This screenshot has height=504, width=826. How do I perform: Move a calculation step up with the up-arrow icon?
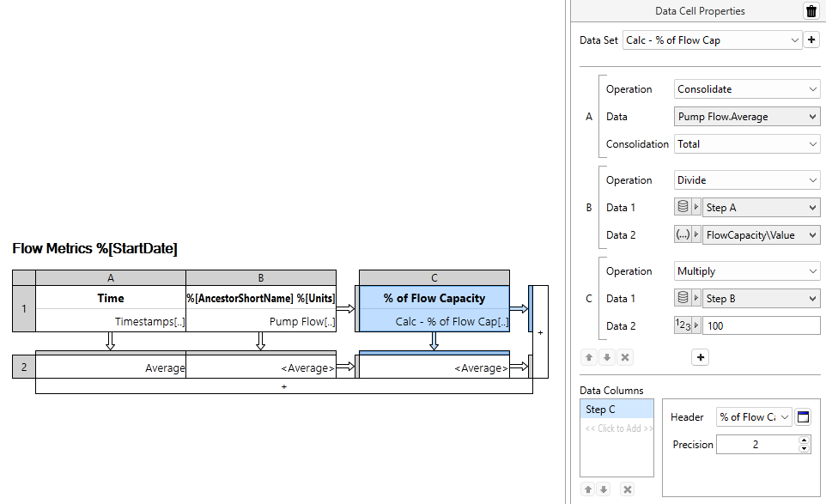[588, 357]
